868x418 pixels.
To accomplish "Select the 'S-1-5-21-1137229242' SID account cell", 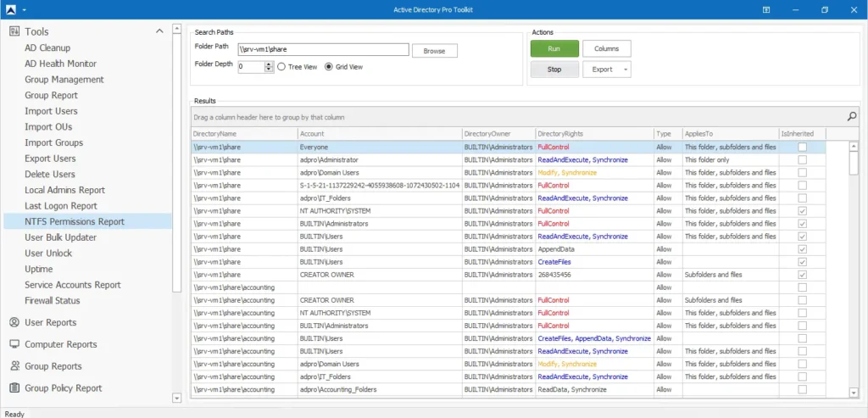I will 380,186.
